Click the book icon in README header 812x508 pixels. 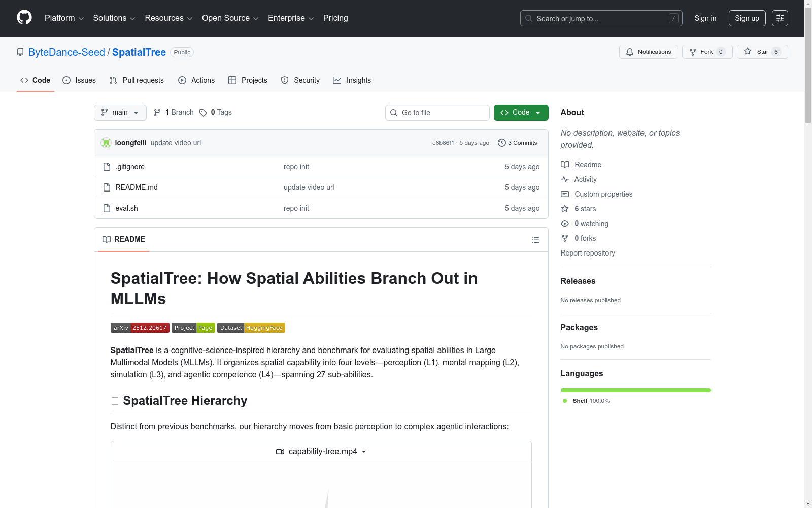pyautogui.click(x=107, y=239)
